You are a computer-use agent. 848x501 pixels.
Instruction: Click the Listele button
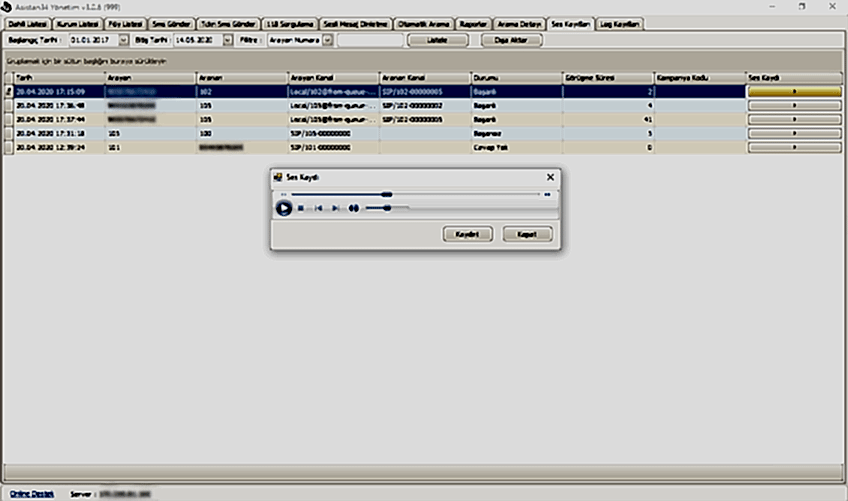click(x=437, y=40)
